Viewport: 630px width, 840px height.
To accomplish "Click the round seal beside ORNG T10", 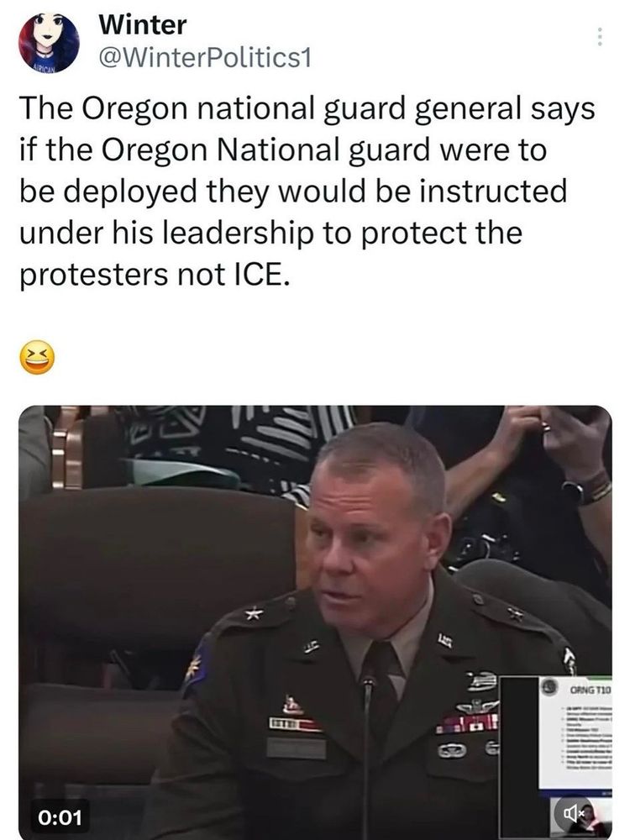I will click(548, 687).
